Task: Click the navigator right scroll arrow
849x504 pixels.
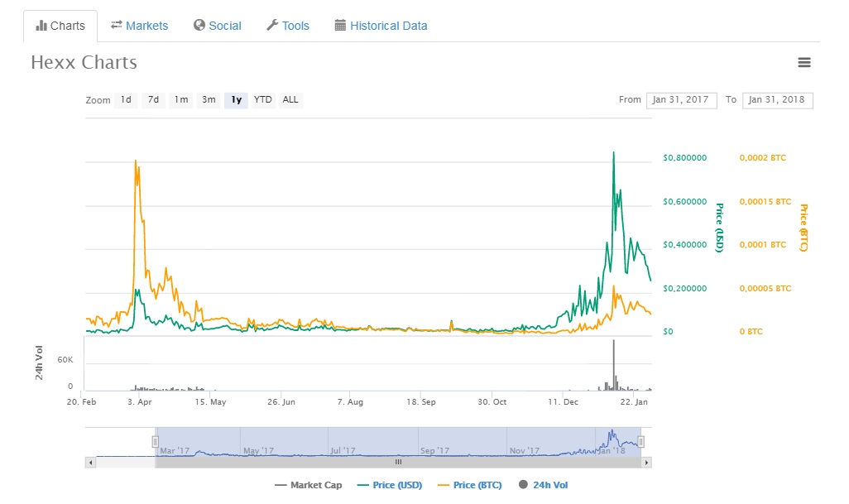Action: coord(646,463)
